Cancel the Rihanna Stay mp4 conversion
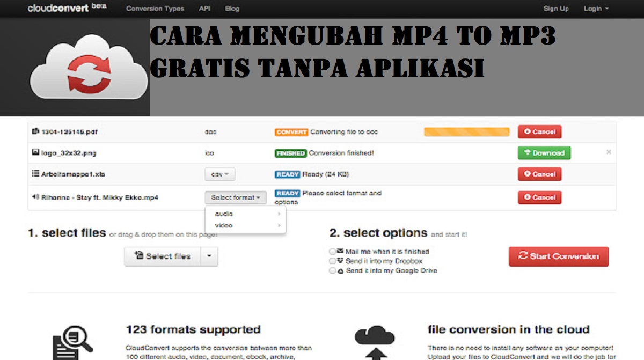 pos(539,197)
